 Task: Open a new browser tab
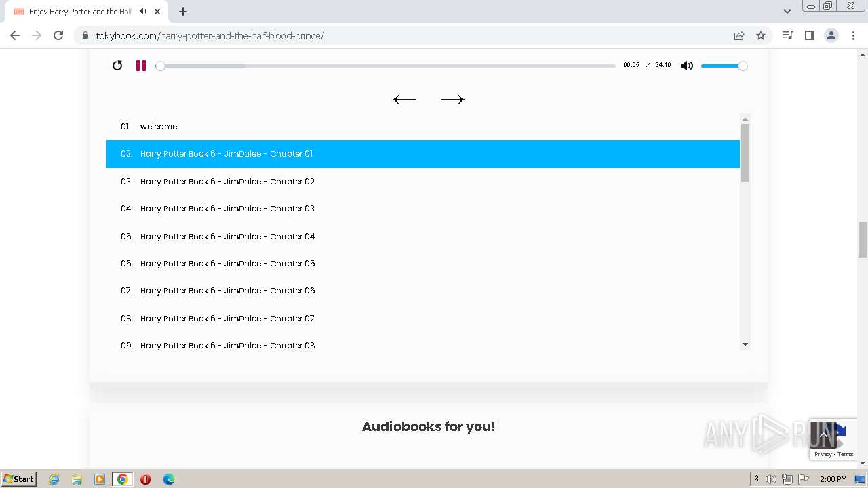pyautogui.click(x=183, y=12)
